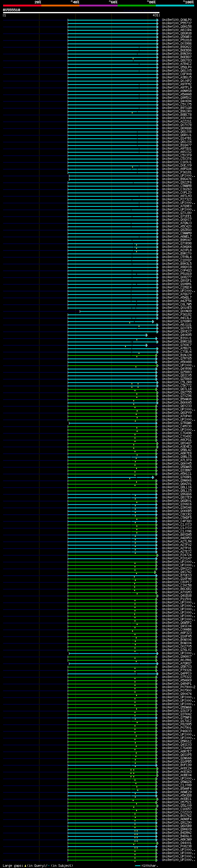Select label UniRef100_B0FC99
The image size is (197, 868).
click(177, 765)
